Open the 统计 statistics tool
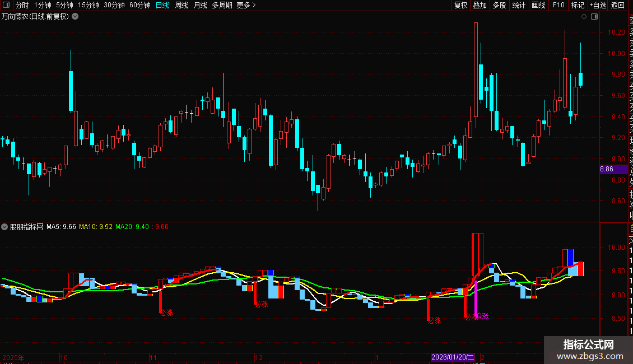This screenshot has height=364, width=633. tap(519, 5)
